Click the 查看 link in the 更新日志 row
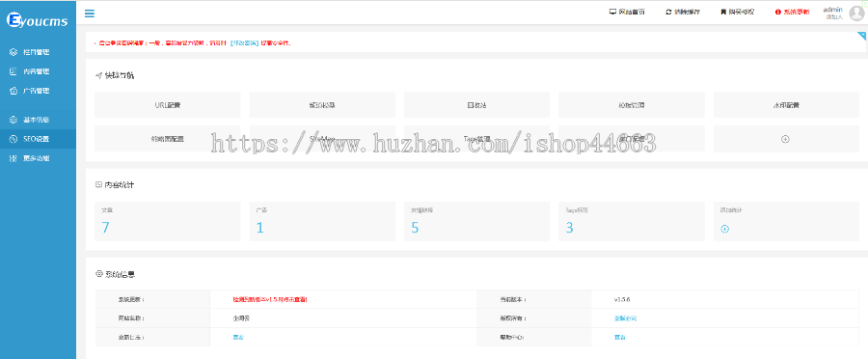 click(x=238, y=337)
